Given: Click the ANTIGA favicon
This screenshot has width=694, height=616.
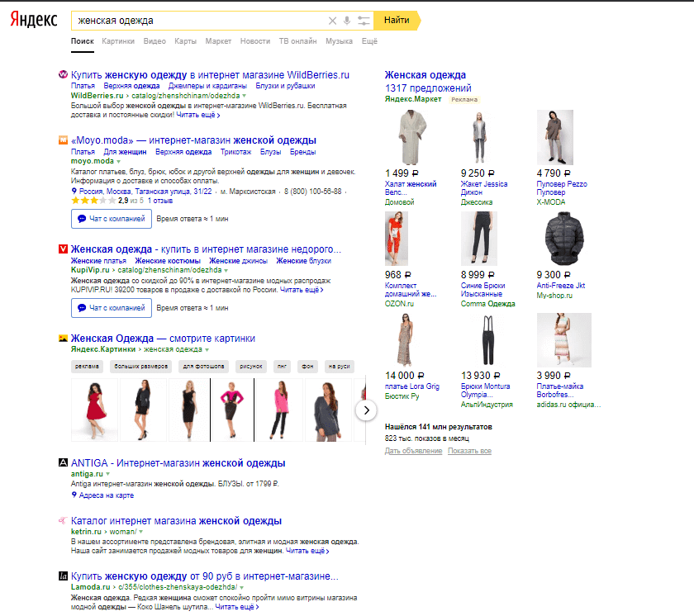Looking at the screenshot, I should coord(64,462).
